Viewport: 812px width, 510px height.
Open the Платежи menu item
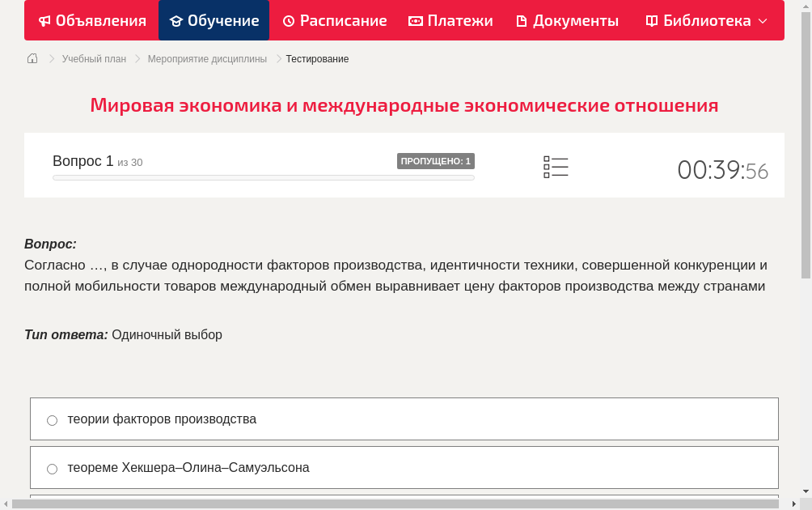tap(450, 20)
